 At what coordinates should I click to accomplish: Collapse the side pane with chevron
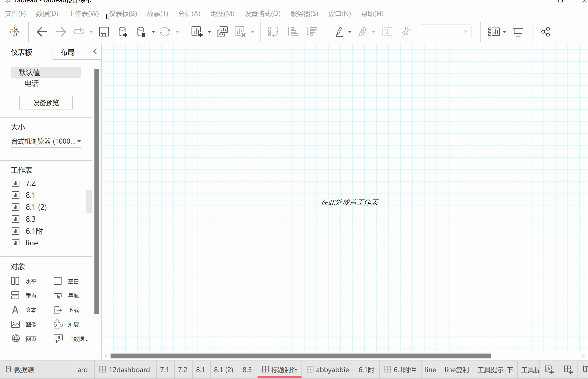(95, 51)
